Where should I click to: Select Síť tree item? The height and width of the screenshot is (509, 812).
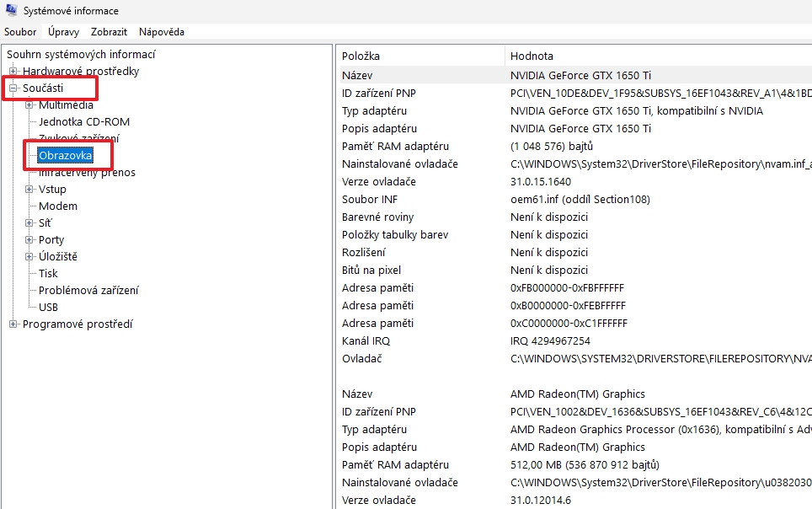tap(45, 222)
